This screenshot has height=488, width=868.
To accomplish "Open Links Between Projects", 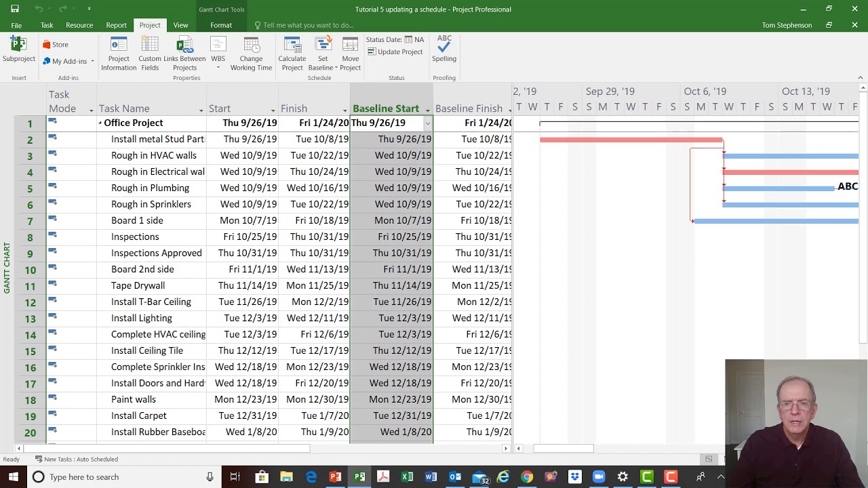I will 184,54.
